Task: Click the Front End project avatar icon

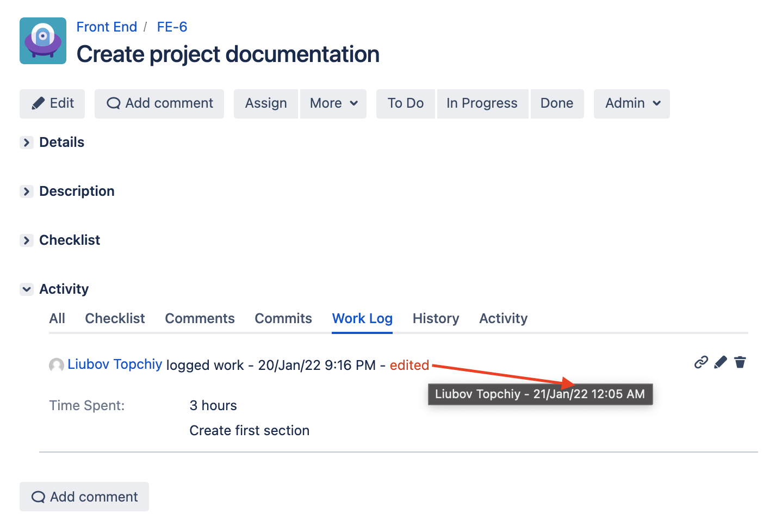Action: (43, 41)
